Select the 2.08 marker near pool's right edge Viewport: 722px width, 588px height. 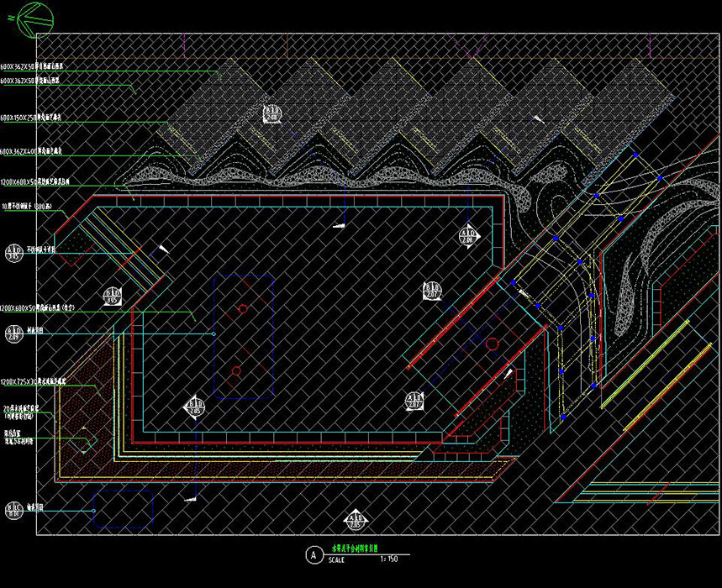pos(468,237)
